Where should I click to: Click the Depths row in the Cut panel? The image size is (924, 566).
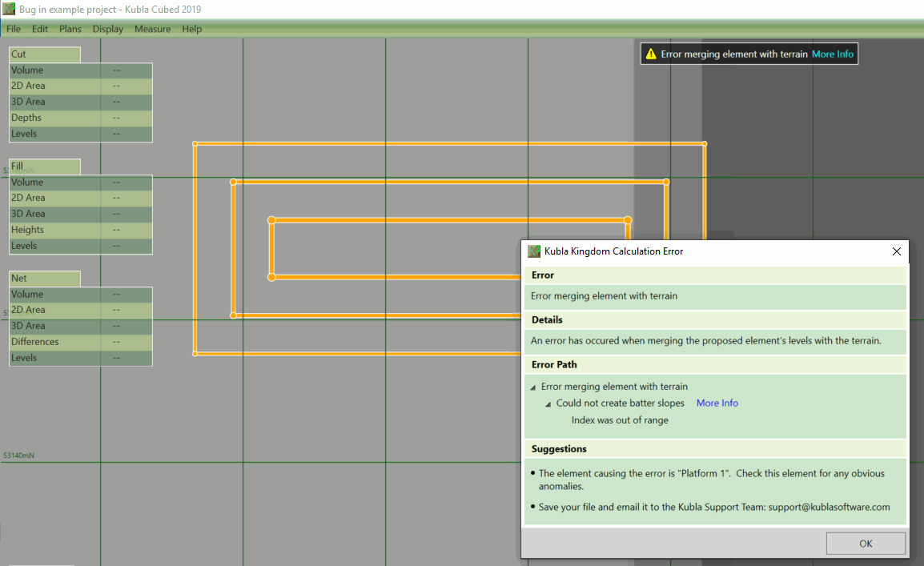coord(80,118)
